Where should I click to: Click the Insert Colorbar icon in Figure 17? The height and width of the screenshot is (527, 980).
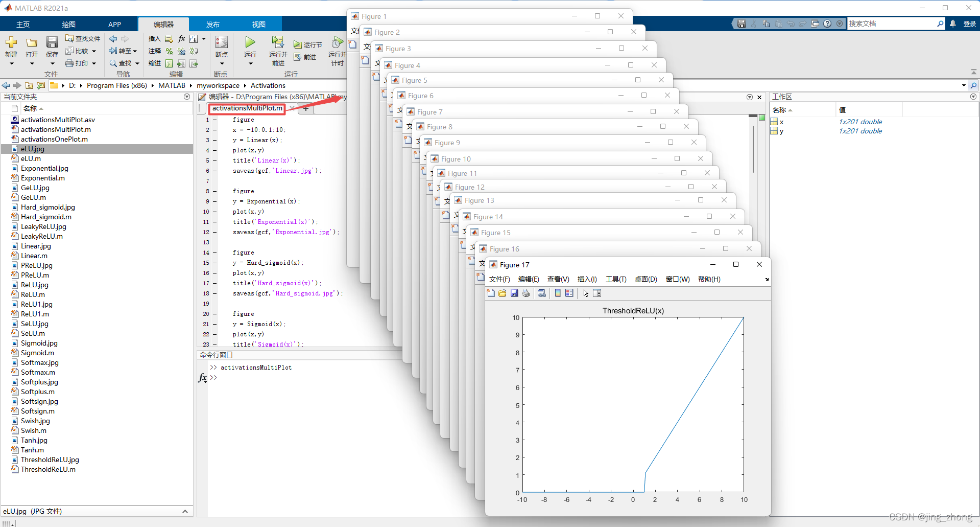pos(558,293)
